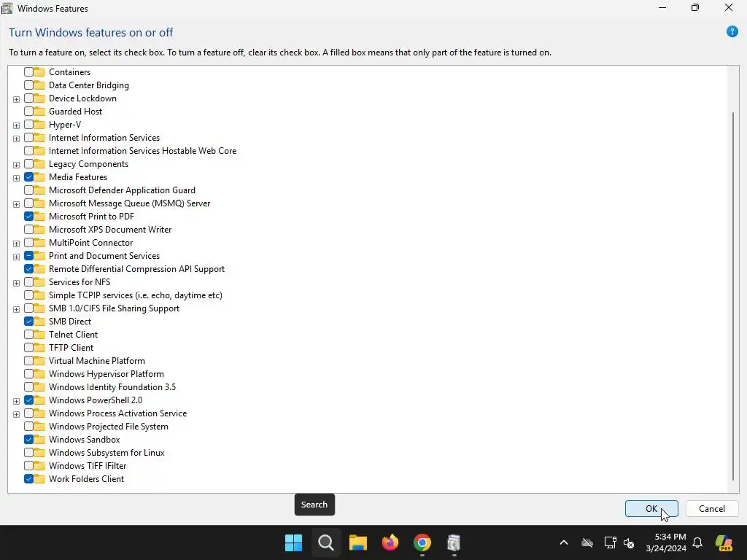Expand Internet Information Services node
This screenshot has width=747, height=560.
point(16,139)
